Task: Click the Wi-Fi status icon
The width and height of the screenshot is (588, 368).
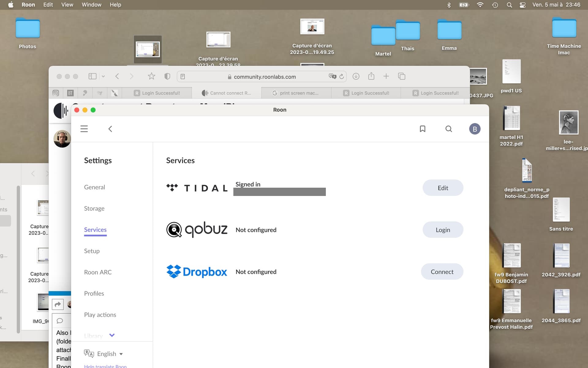Action: pyautogui.click(x=480, y=5)
